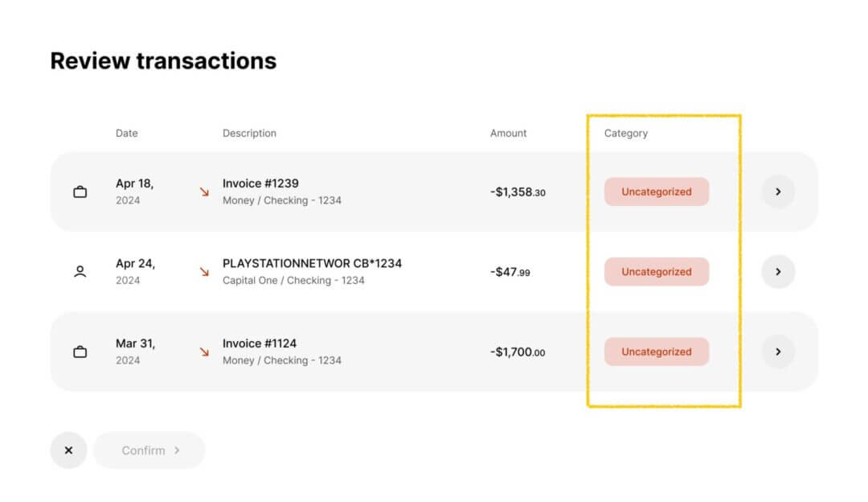868x502 pixels.
Task: Click the Category column header
Action: pyautogui.click(x=625, y=133)
